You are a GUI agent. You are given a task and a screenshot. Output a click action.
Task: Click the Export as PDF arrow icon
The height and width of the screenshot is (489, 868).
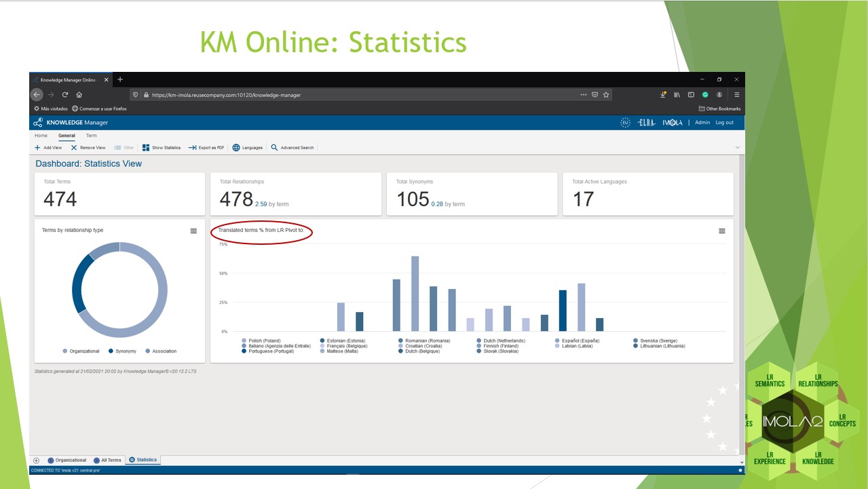[192, 147]
